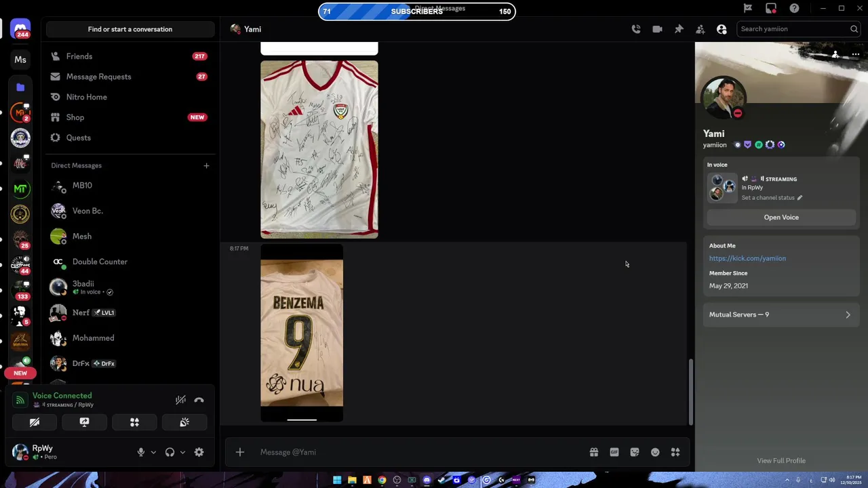Add friends to this DM
The width and height of the screenshot is (868, 488).
point(700,29)
